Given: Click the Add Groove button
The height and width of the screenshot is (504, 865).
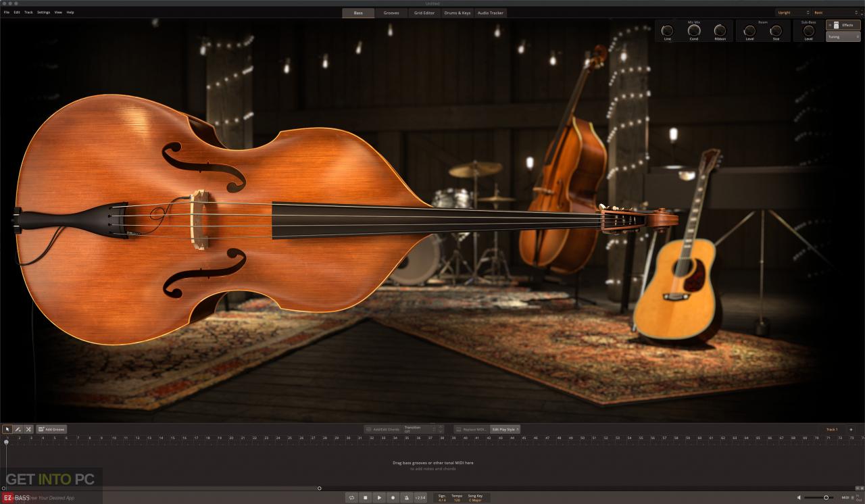Looking at the screenshot, I should (51, 429).
